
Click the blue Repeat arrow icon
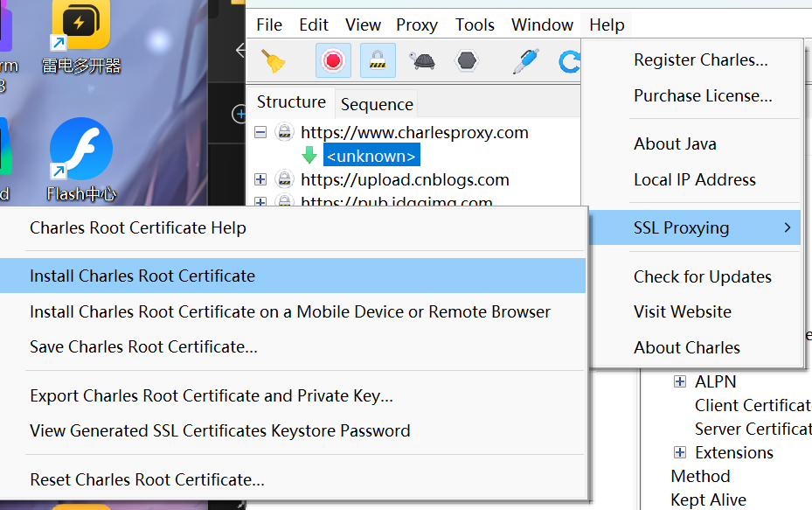[x=569, y=62]
